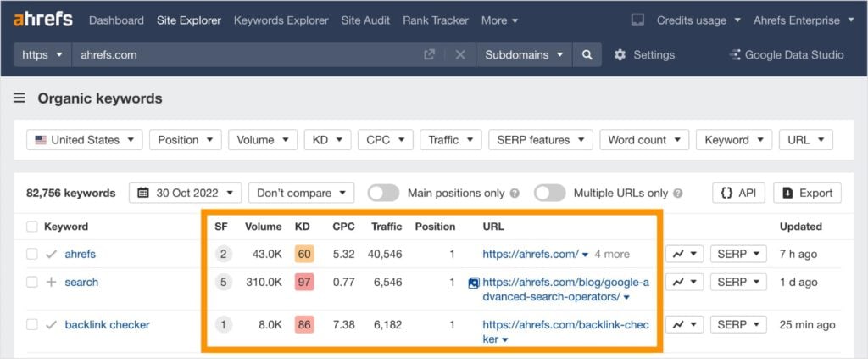Viewport: 868px width, 359px height.
Task: Open the URL filter dropdown
Action: click(x=806, y=139)
